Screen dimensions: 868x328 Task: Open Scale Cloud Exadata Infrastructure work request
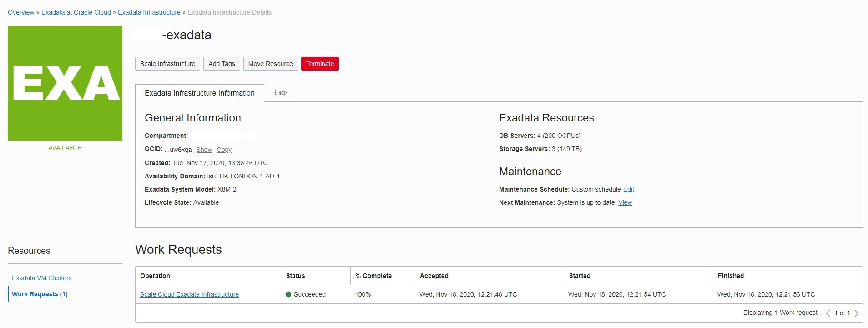click(189, 294)
